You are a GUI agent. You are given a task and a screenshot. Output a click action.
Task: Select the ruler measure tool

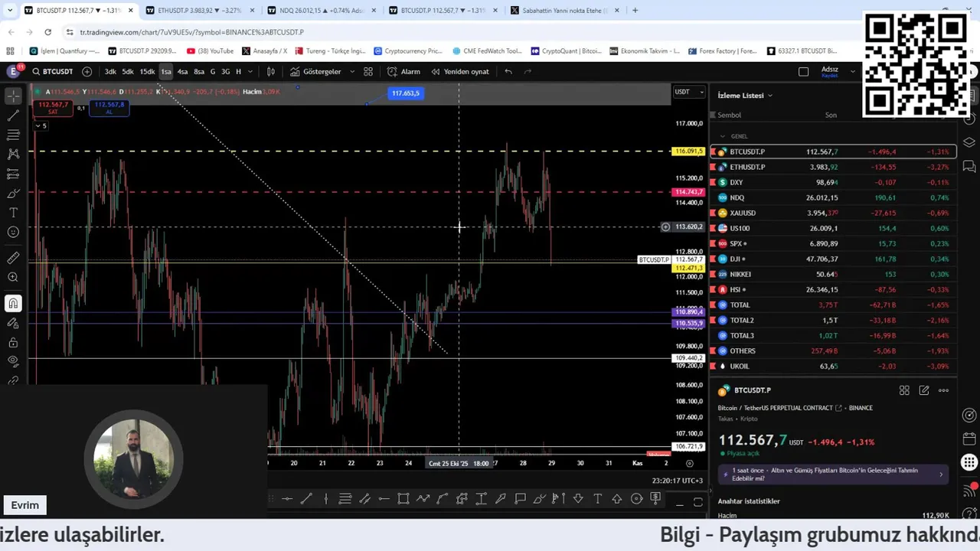[x=13, y=258]
